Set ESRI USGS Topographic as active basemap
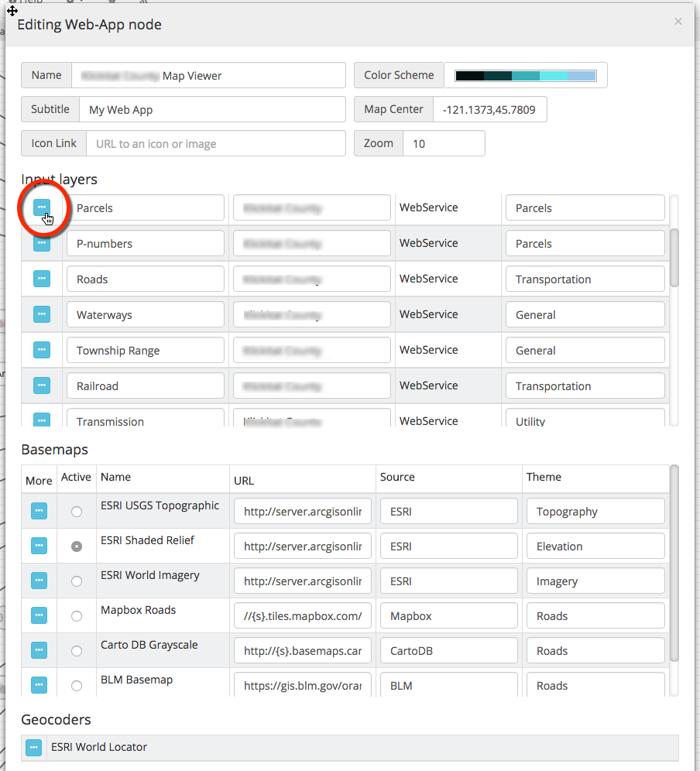700x771 pixels. pos(76,512)
